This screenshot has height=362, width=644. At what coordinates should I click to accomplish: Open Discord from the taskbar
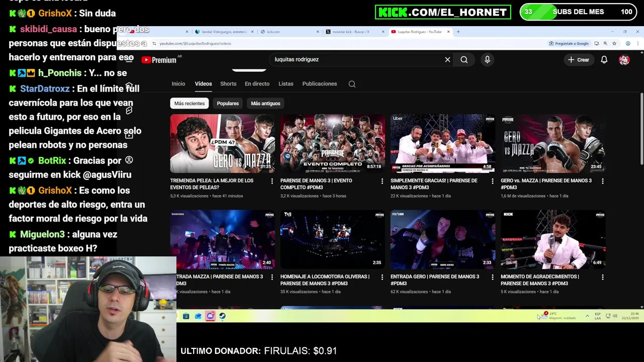point(210,316)
